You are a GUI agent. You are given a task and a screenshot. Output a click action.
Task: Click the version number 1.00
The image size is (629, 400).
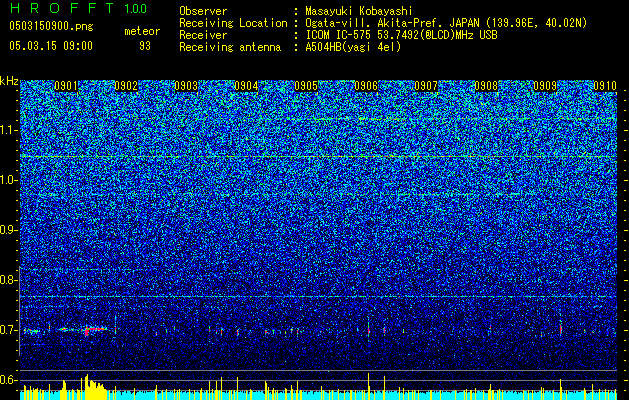[x=136, y=8]
